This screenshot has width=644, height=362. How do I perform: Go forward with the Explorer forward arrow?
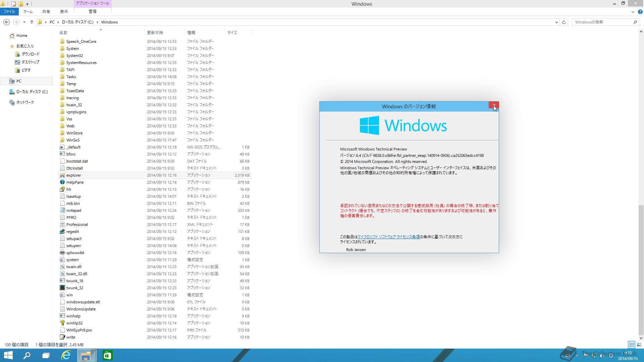click(16, 22)
